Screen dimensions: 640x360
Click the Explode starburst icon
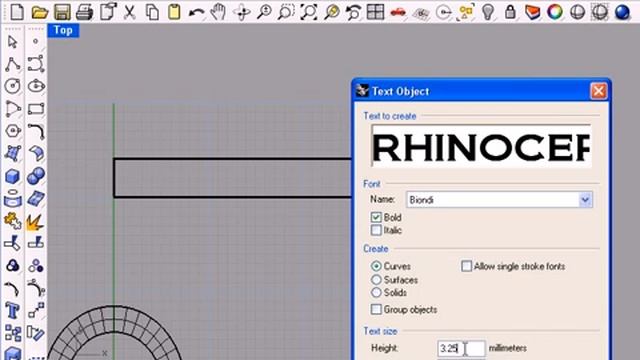point(35,222)
